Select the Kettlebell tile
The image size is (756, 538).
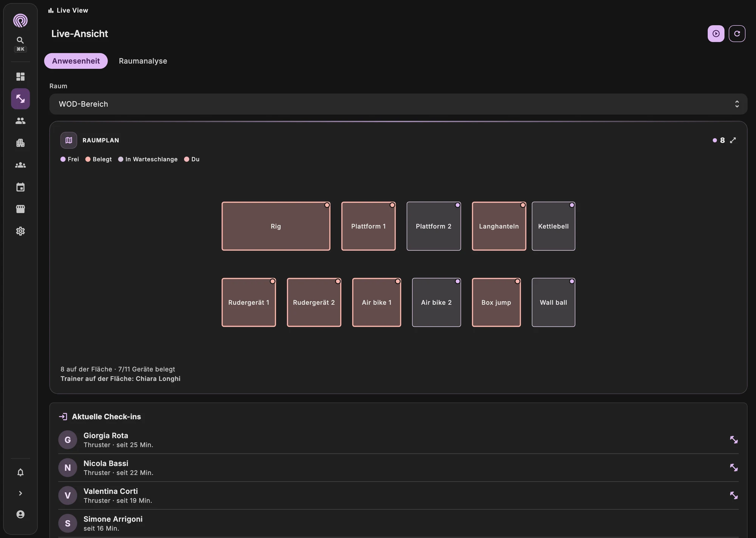click(553, 226)
